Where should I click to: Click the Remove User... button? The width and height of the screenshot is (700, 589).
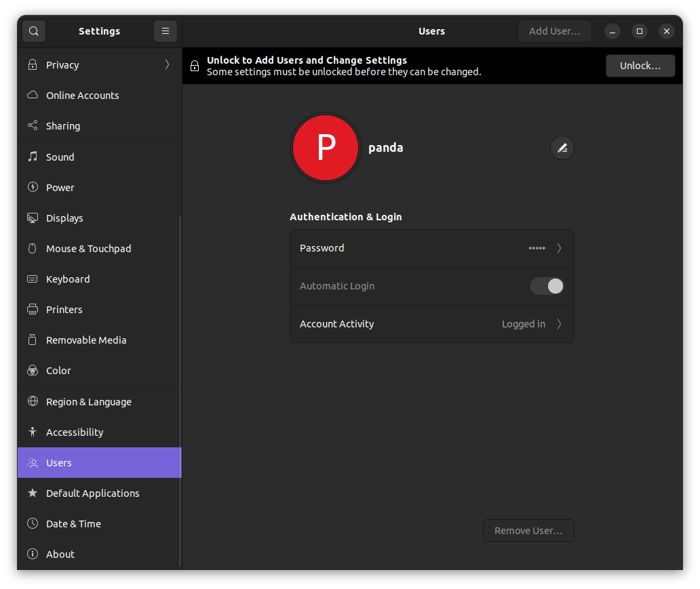click(528, 531)
